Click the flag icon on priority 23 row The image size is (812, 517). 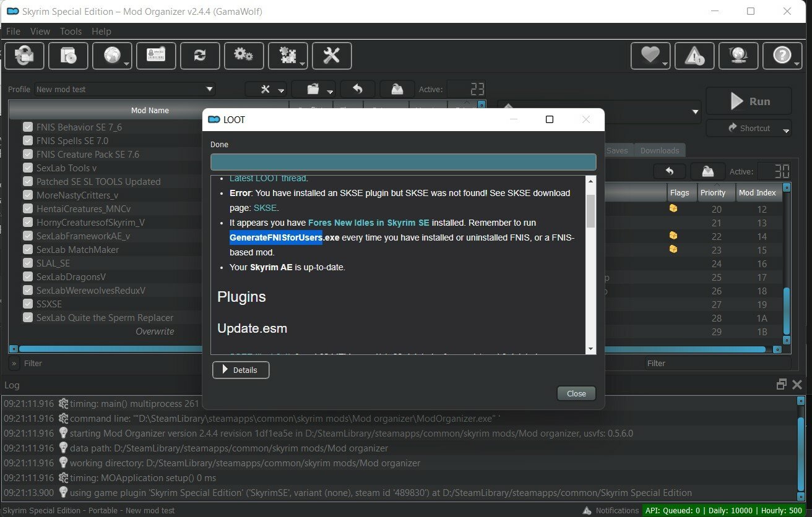point(673,249)
